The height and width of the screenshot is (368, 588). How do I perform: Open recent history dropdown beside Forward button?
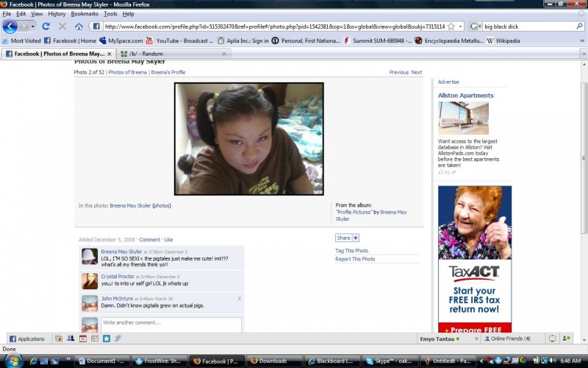coord(32,26)
